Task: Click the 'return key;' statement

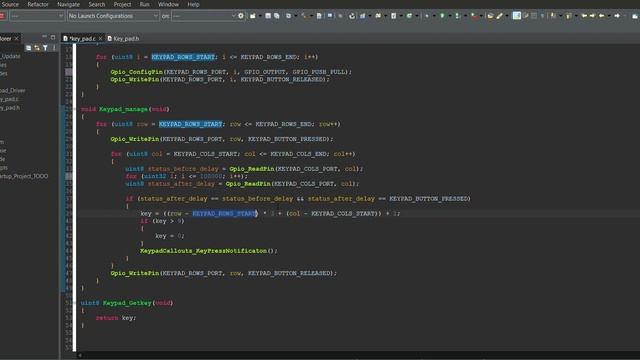Action: [116, 318]
